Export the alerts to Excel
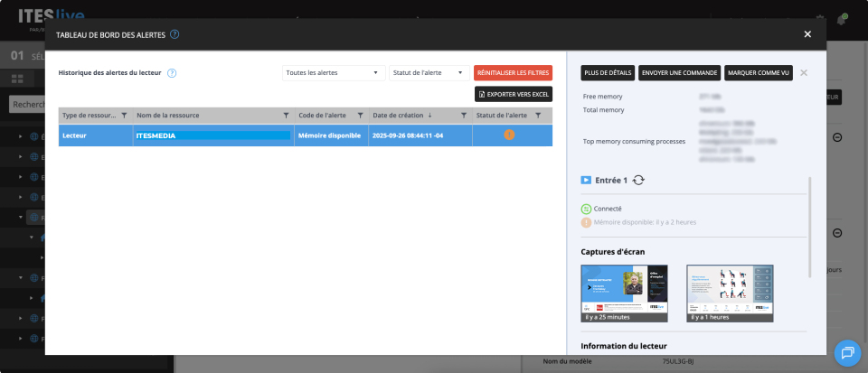This screenshot has width=868, height=373. [x=513, y=94]
